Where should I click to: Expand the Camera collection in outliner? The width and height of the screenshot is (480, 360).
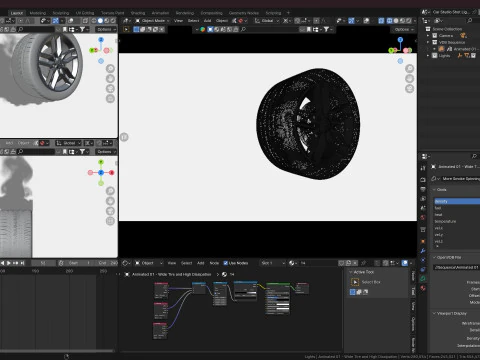click(x=428, y=35)
